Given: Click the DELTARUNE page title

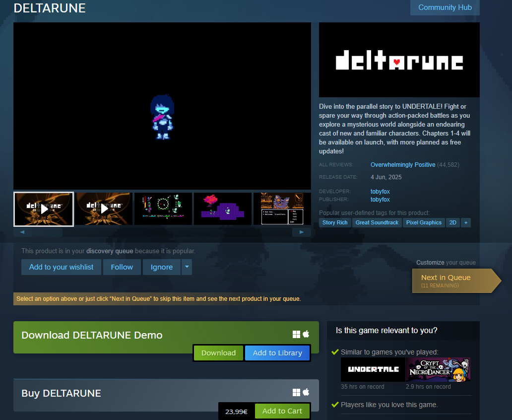Looking at the screenshot, I should [x=50, y=8].
